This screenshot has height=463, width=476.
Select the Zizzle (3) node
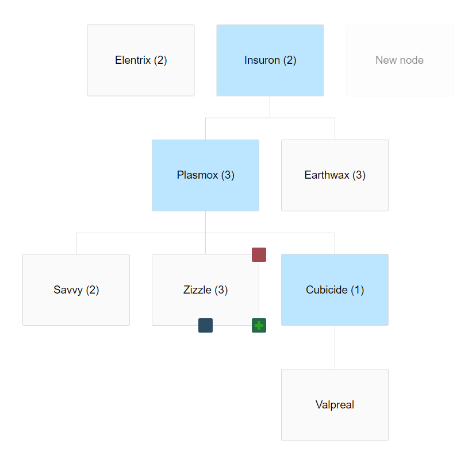(205, 290)
